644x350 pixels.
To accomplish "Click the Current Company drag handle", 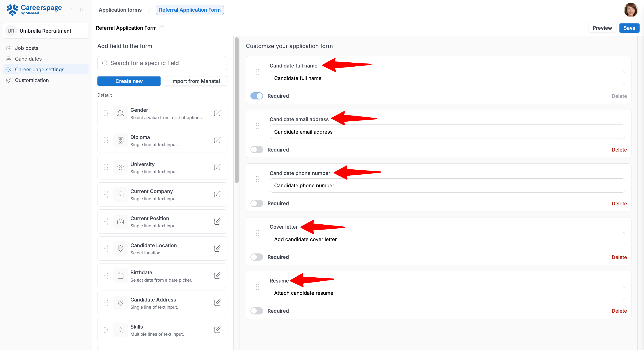I will point(106,194).
